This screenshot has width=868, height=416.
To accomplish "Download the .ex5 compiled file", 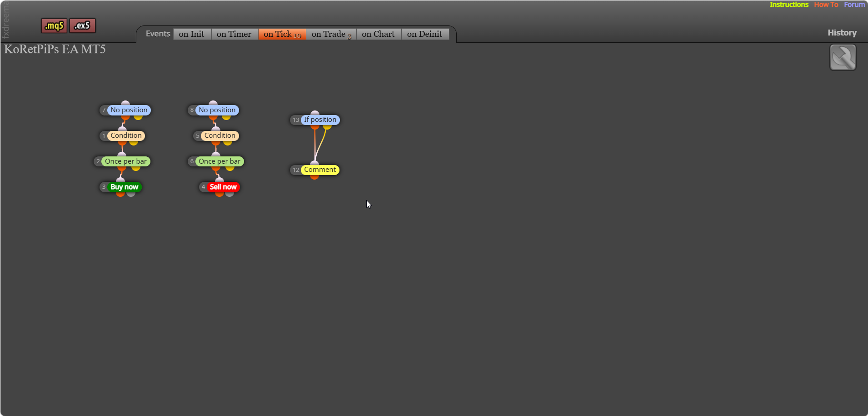I will pyautogui.click(x=82, y=26).
